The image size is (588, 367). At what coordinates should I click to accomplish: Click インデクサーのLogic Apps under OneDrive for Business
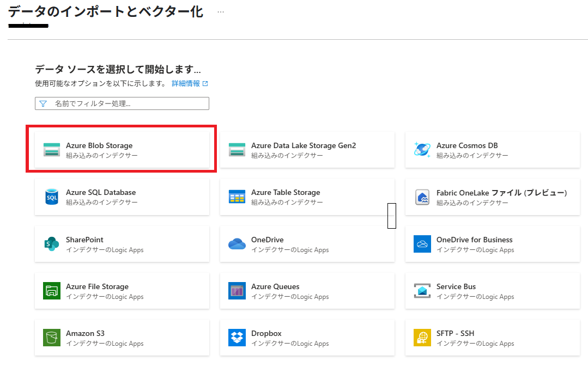click(475, 250)
